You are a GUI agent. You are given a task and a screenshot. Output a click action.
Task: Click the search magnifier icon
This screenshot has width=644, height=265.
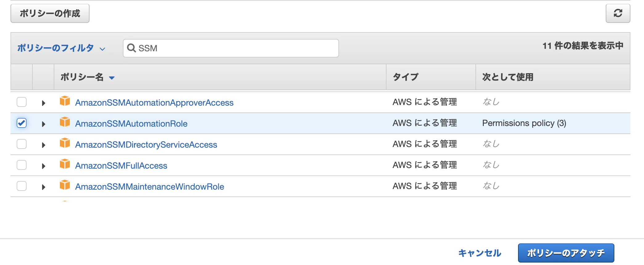coord(132,48)
